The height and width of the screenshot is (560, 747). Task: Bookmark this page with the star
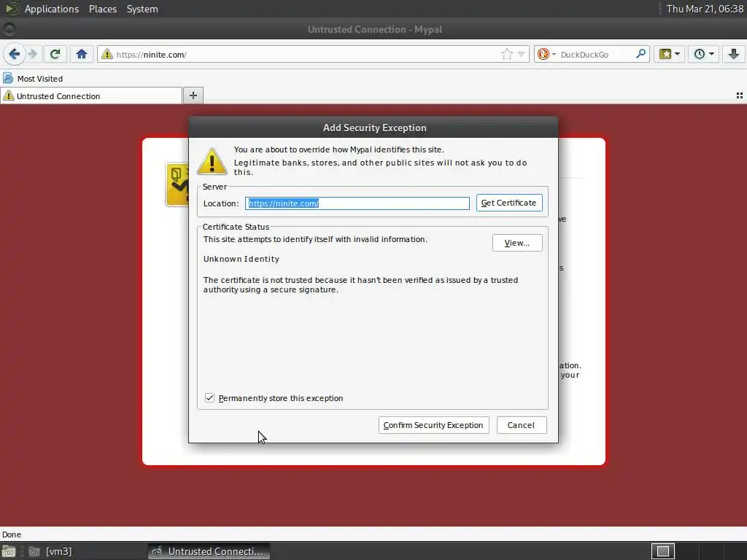[506, 54]
